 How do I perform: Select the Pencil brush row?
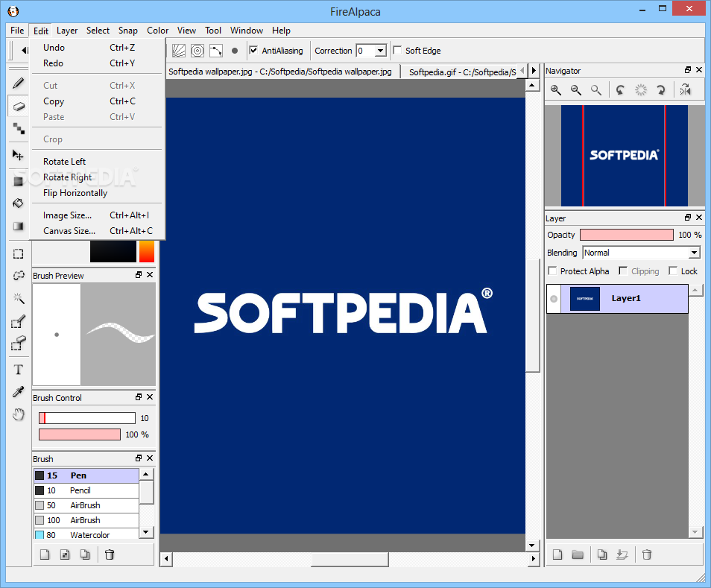tap(86, 490)
